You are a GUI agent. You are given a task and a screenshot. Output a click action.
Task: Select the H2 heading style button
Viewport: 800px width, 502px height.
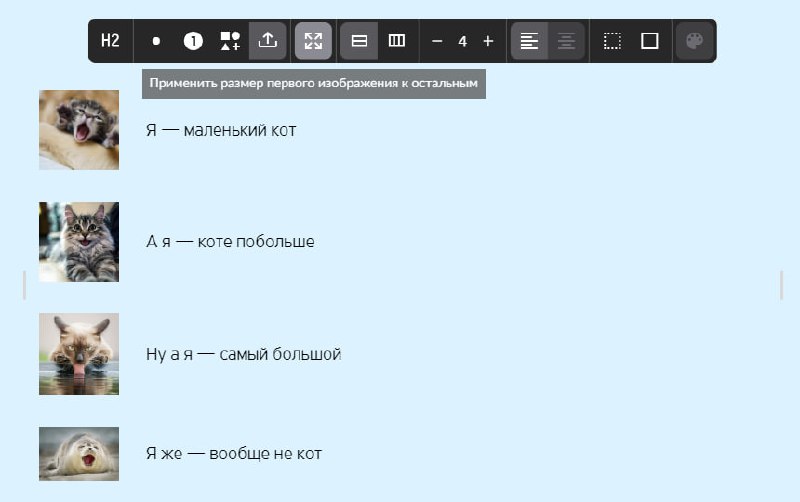(110, 41)
